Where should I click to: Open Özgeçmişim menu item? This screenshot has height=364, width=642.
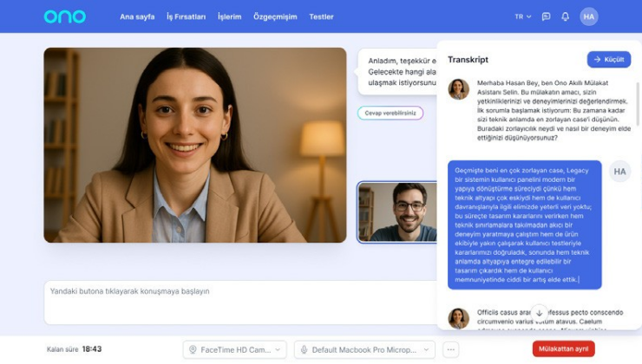[275, 16]
